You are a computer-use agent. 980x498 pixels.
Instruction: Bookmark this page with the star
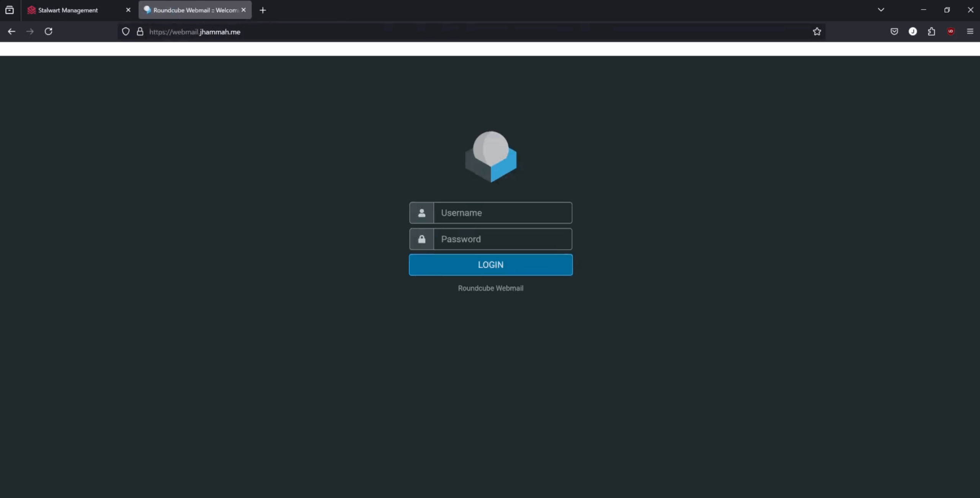[817, 32]
